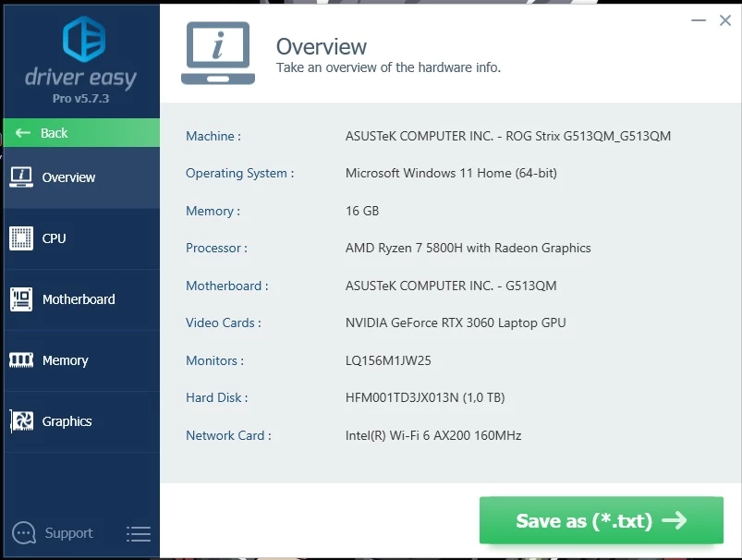
Task: Click the Motherboard circuit icon
Action: pyautogui.click(x=21, y=299)
